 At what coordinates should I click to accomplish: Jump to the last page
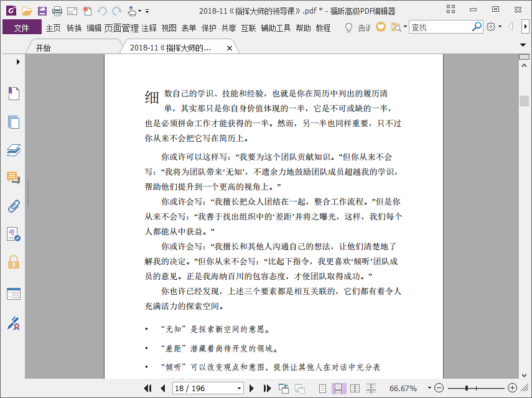click(267, 388)
